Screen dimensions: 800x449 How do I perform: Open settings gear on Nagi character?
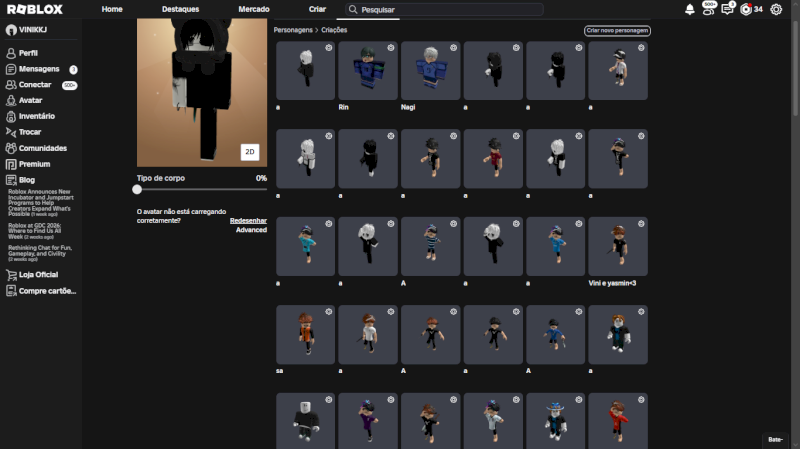[x=453, y=47]
